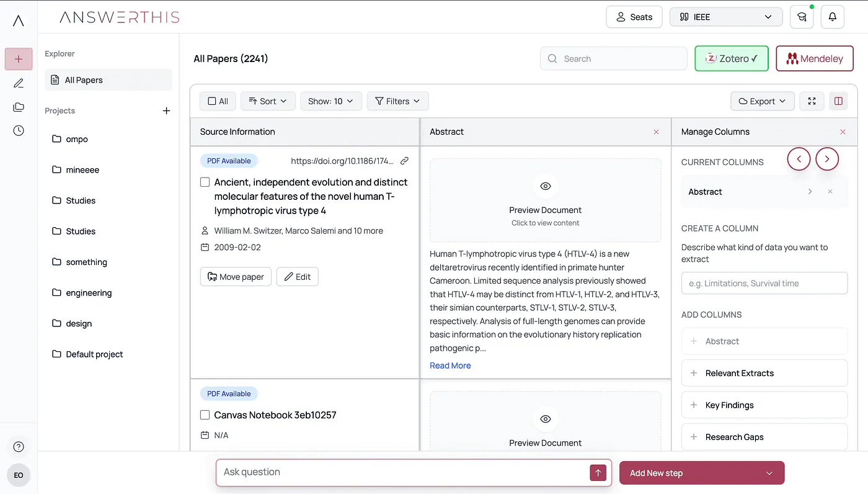
Task: Add the Key Findings column
Action: 764,405
